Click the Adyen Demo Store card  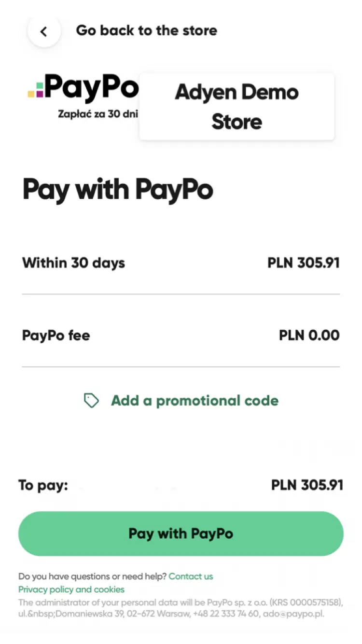[x=237, y=106]
